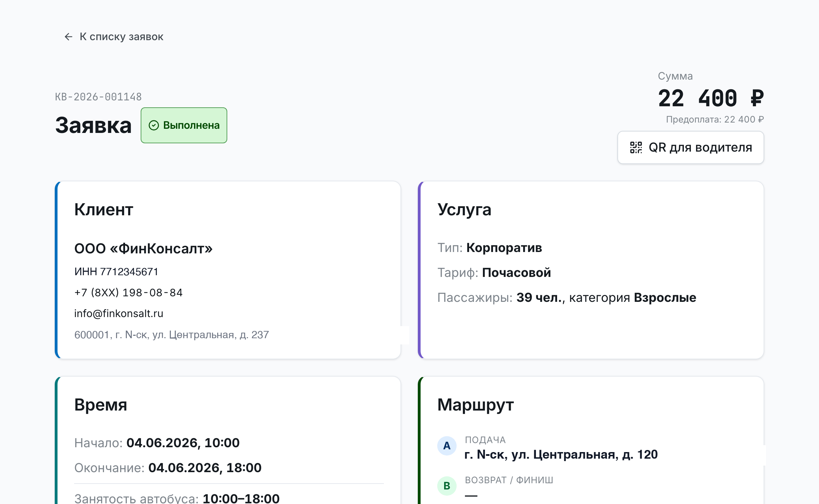
Task: Open 'QR для водителя' button
Action: (690, 147)
